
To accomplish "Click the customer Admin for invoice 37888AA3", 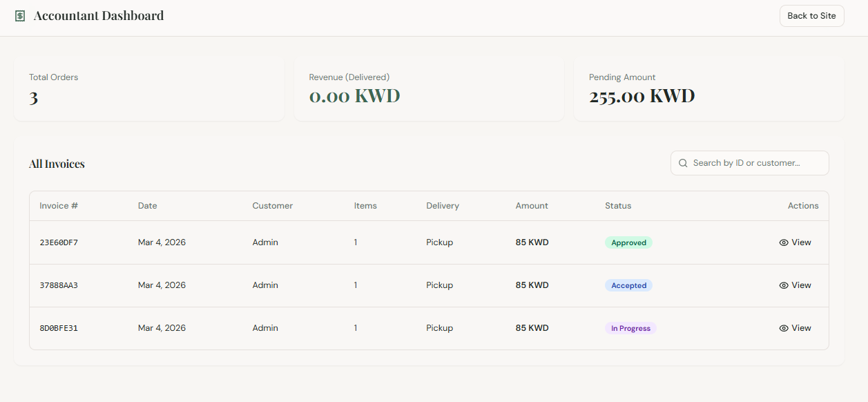I will click(x=265, y=285).
